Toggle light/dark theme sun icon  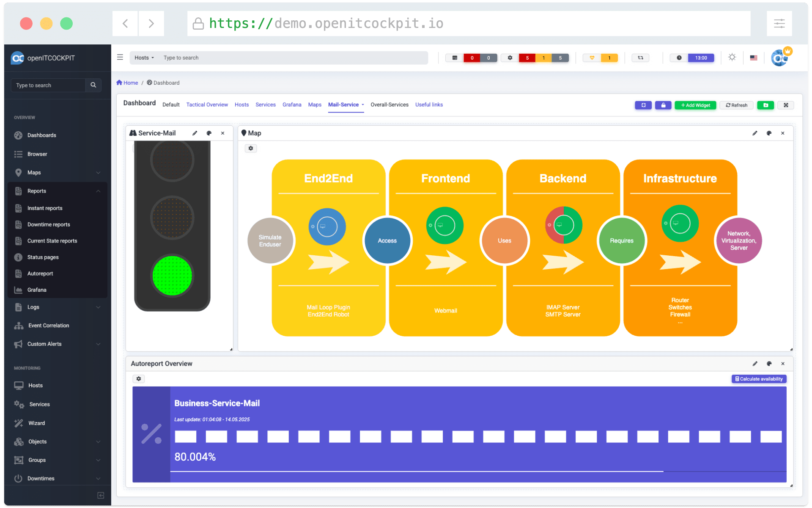coord(732,57)
